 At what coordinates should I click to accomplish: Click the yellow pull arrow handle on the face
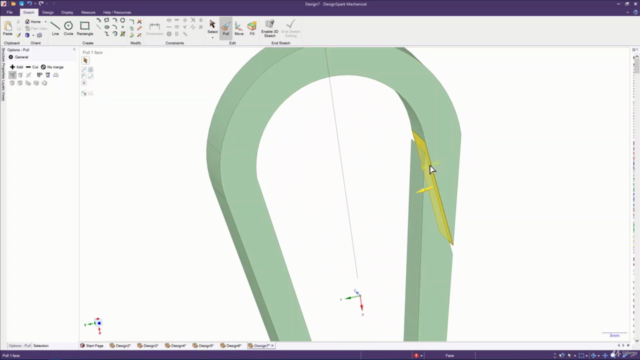(424, 190)
